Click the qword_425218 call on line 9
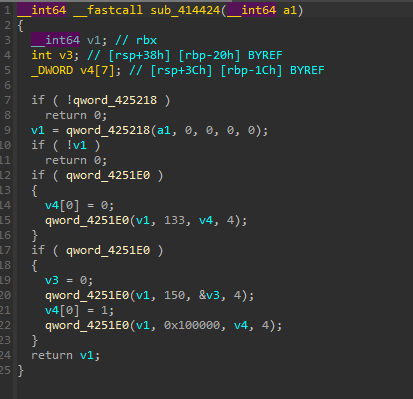413x399 pixels. 108,130
